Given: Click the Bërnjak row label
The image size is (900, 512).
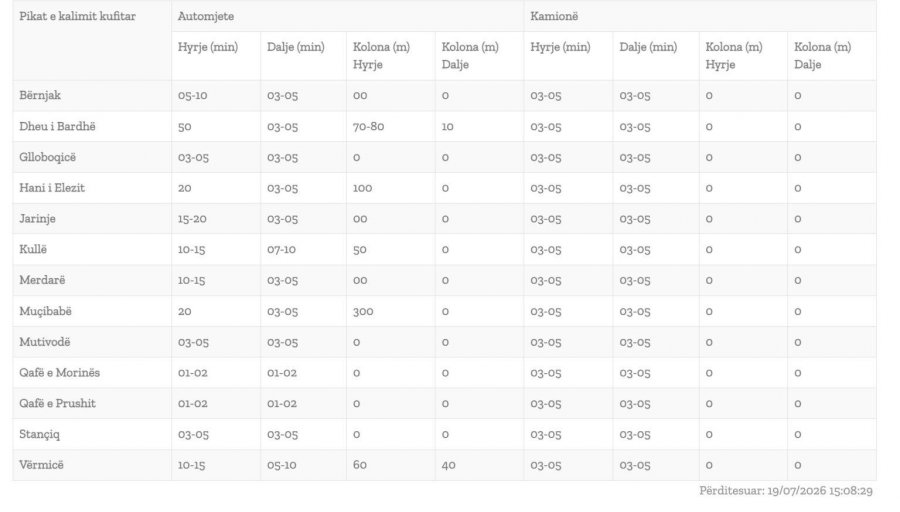Looking at the screenshot, I should pos(40,95).
